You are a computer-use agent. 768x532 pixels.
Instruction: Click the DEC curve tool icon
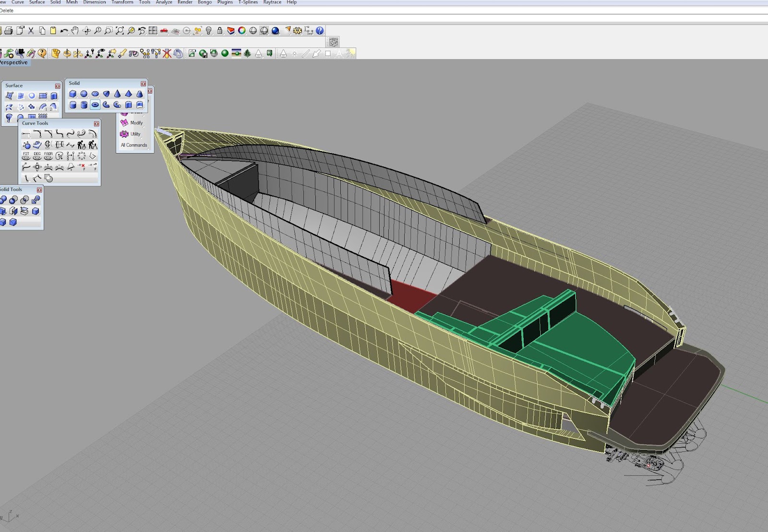(x=37, y=156)
